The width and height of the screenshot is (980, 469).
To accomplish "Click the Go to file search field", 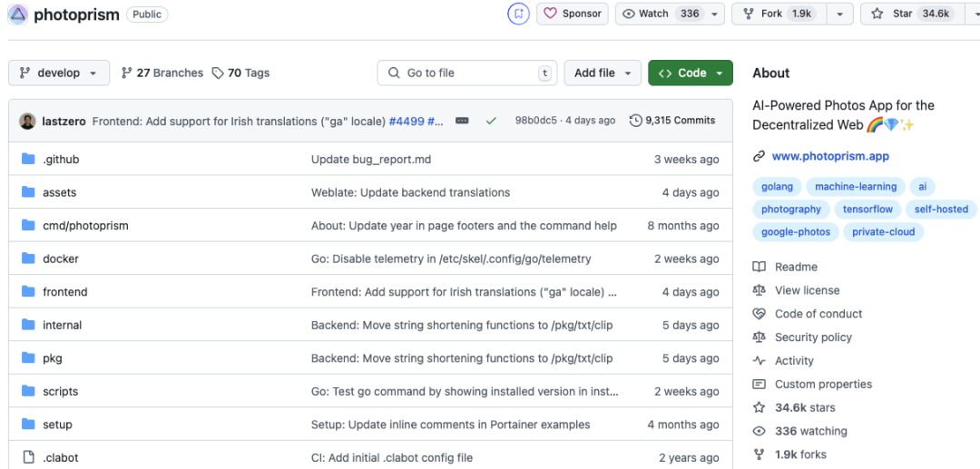I will coord(467,73).
